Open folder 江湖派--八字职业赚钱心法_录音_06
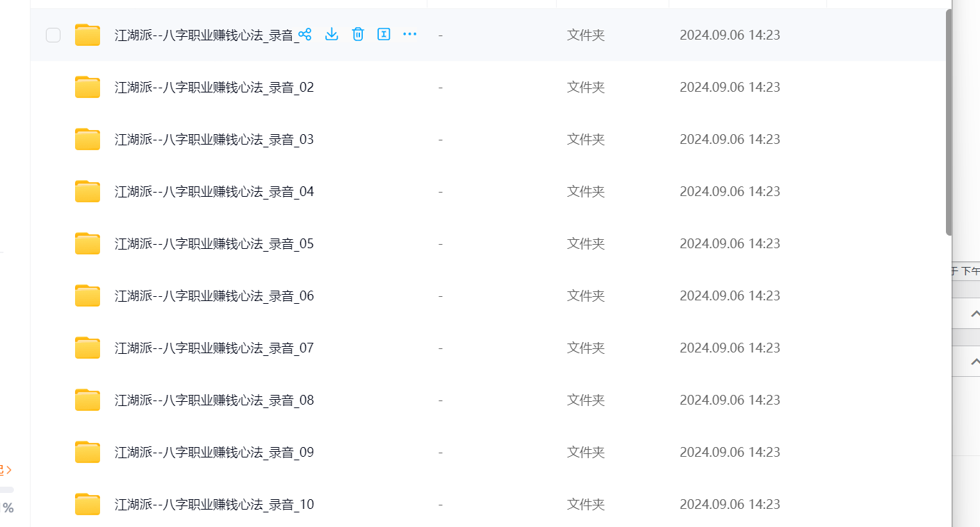 pyautogui.click(x=214, y=295)
